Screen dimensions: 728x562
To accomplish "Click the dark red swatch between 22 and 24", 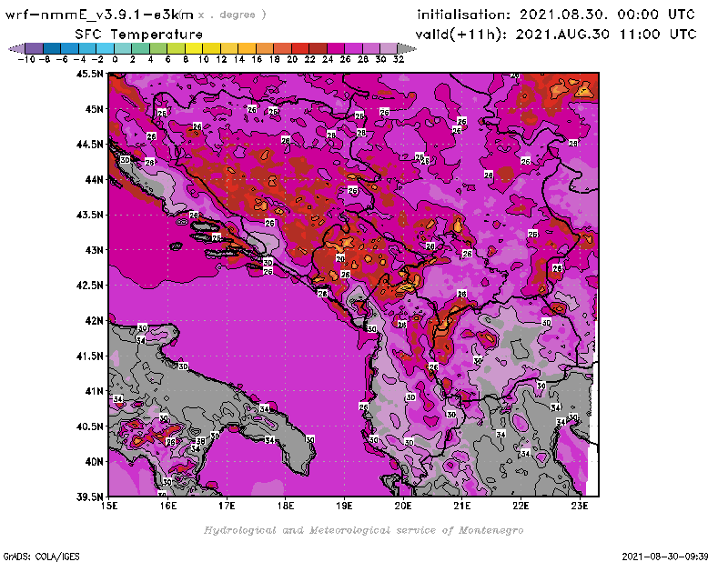I will 318,48.
